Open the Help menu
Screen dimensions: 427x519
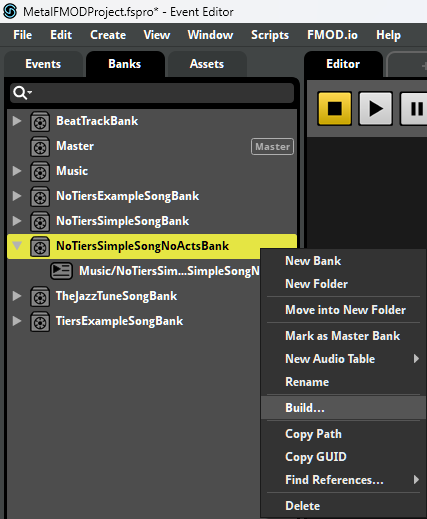[388, 35]
